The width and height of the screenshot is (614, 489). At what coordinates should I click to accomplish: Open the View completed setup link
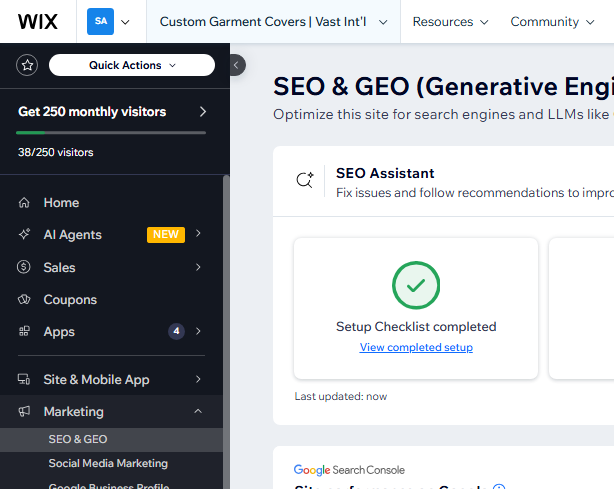(x=416, y=347)
